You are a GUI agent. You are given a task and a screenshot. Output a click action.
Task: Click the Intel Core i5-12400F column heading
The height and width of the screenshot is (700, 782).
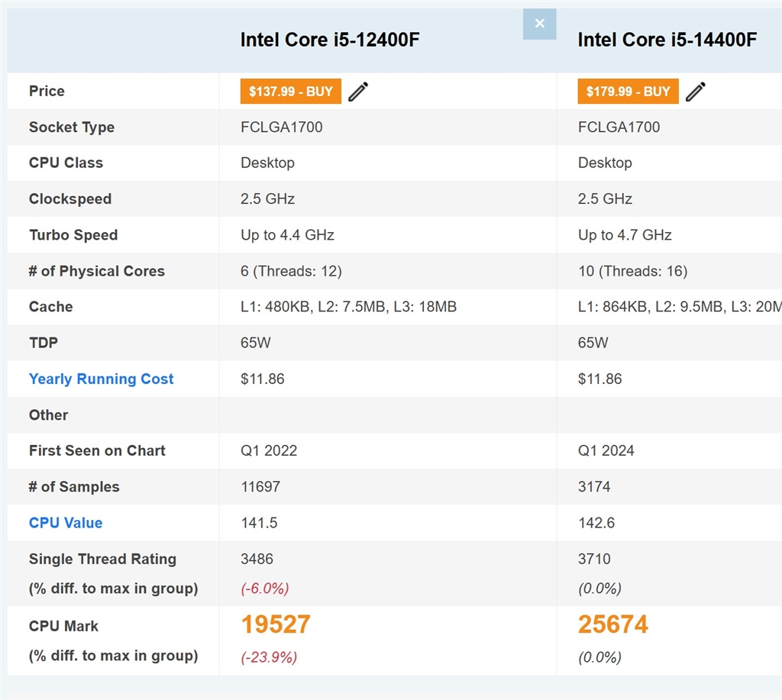tap(330, 40)
